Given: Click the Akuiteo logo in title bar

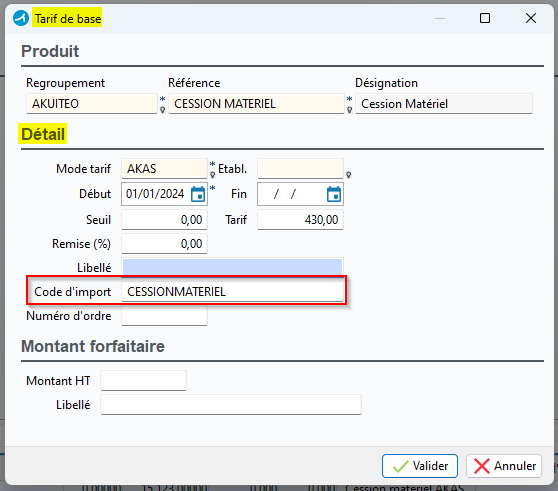Looking at the screenshot, I should pos(21,18).
